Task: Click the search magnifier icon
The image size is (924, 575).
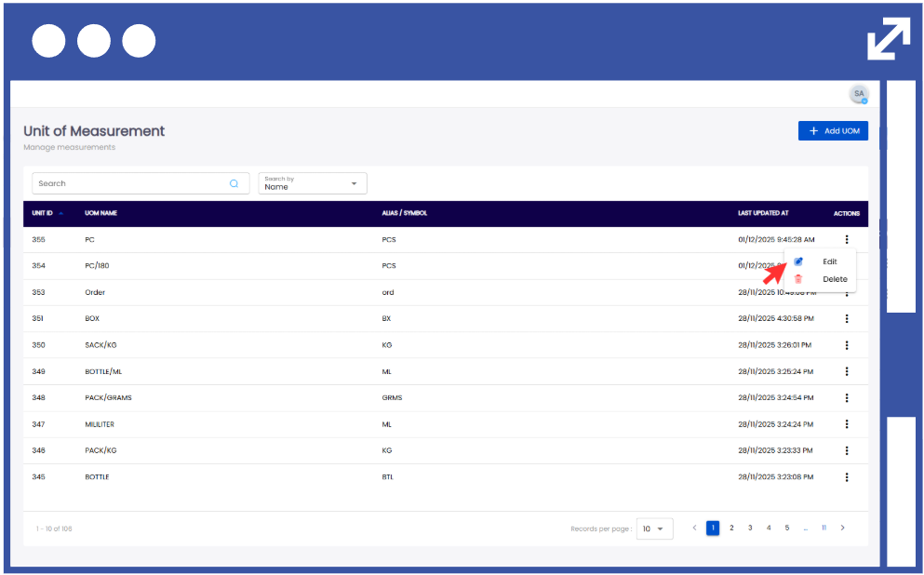Action: pos(234,183)
